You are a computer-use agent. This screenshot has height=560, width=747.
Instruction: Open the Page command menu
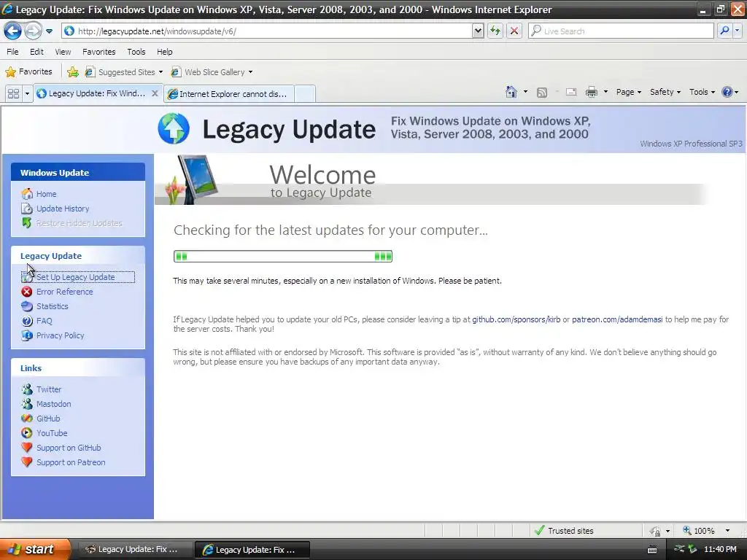click(628, 92)
